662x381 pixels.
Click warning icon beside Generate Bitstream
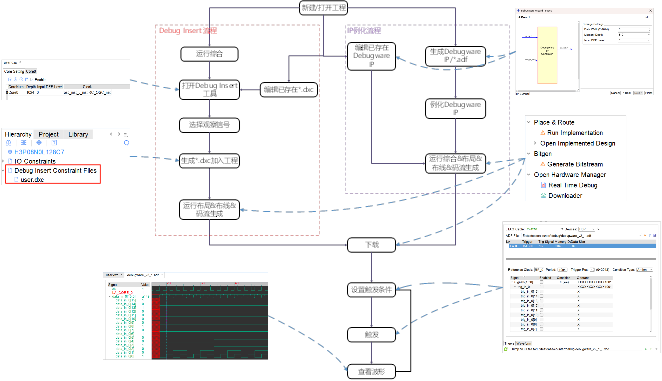coord(543,164)
